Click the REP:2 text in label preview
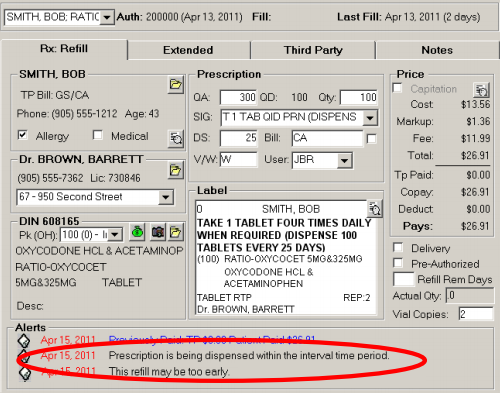The width and height of the screenshot is (500, 393). (357, 298)
